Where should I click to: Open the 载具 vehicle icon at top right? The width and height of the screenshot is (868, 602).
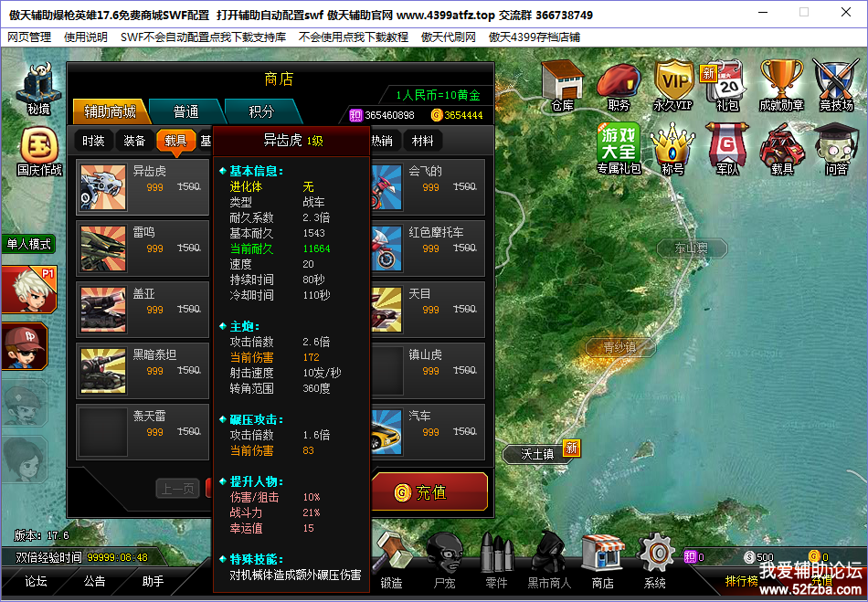tap(781, 149)
